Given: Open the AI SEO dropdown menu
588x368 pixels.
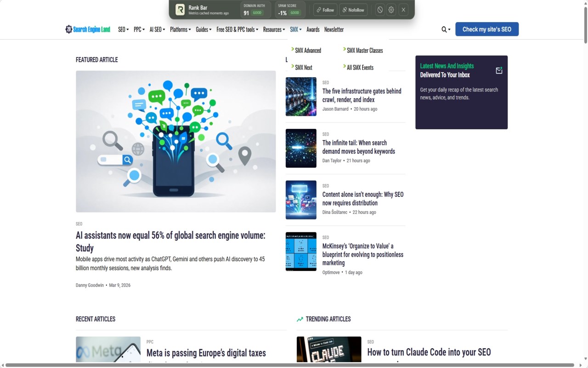Looking at the screenshot, I should coord(157,29).
